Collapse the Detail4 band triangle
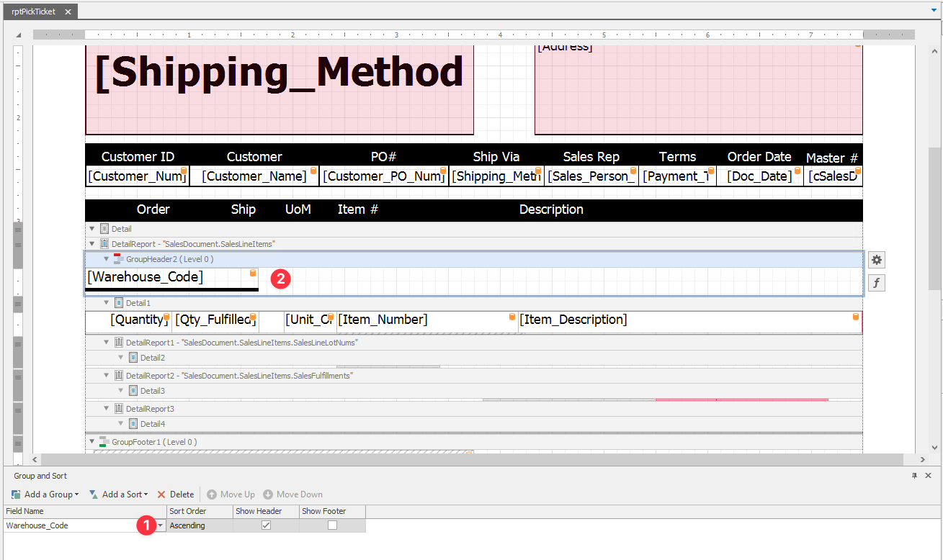Screen dimensions: 943x560 pos(121,423)
